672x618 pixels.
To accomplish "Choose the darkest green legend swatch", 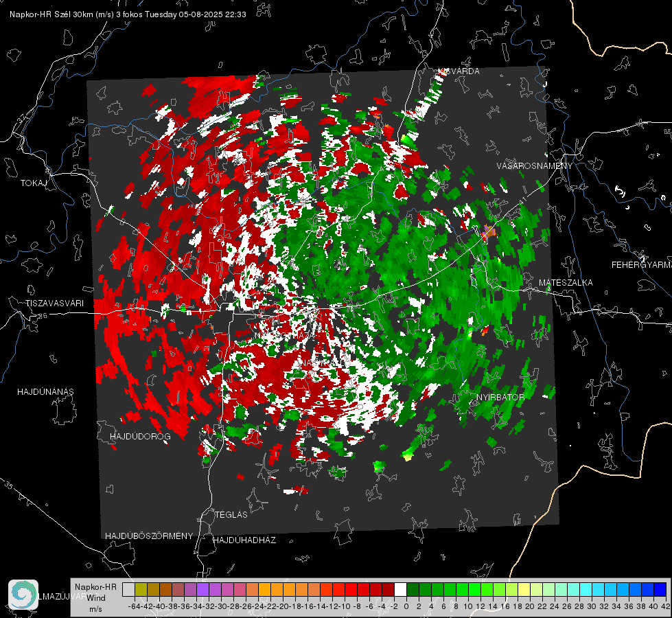I will pos(413,589).
